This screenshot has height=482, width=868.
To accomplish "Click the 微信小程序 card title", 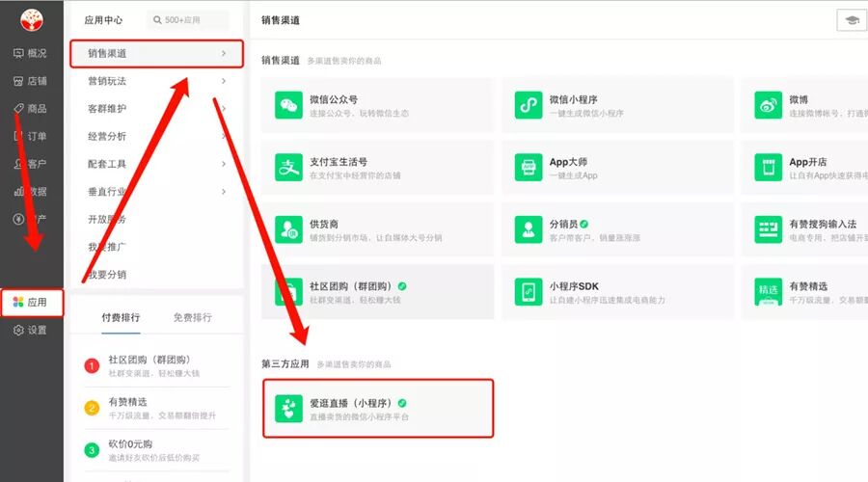I will (574, 99).
